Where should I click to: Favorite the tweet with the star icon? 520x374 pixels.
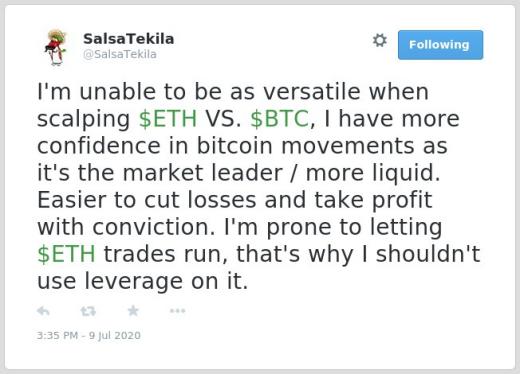click(x=133, y=311)
